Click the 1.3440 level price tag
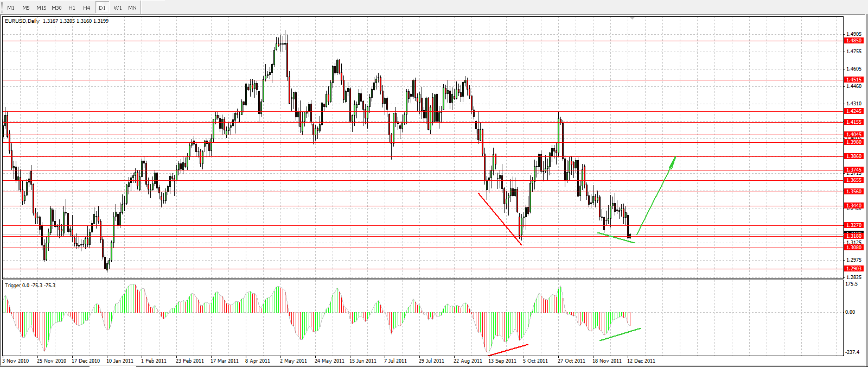868x367 pixels. [854, 206]
